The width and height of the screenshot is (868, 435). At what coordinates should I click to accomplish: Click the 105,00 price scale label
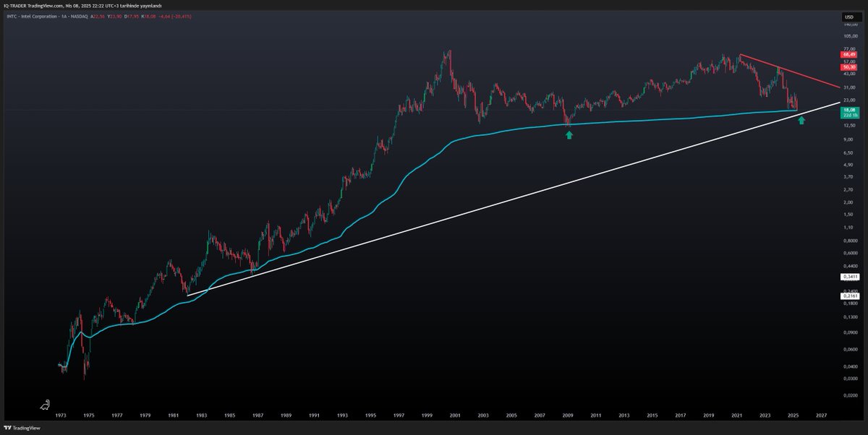(849, 36)
